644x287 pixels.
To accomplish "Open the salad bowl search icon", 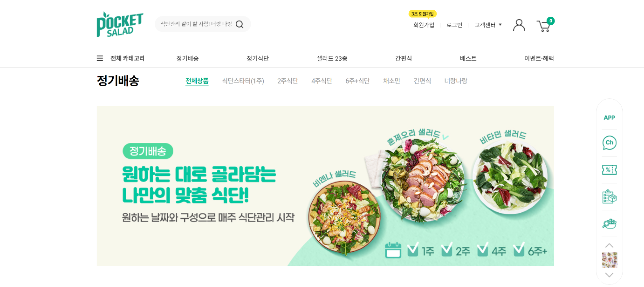I will (x=609, y=223).
